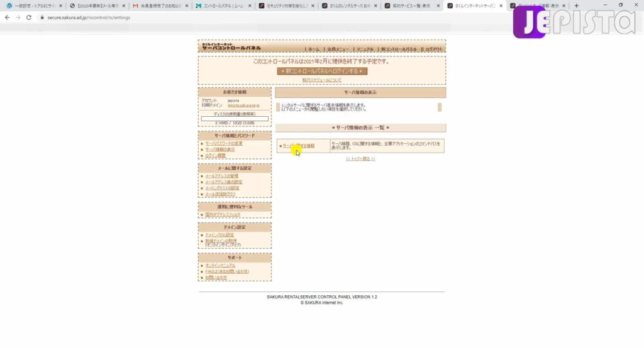Open サーバに関する情報 link in list
The height and width of the screenshot is (348, 644).
[299, 146]
